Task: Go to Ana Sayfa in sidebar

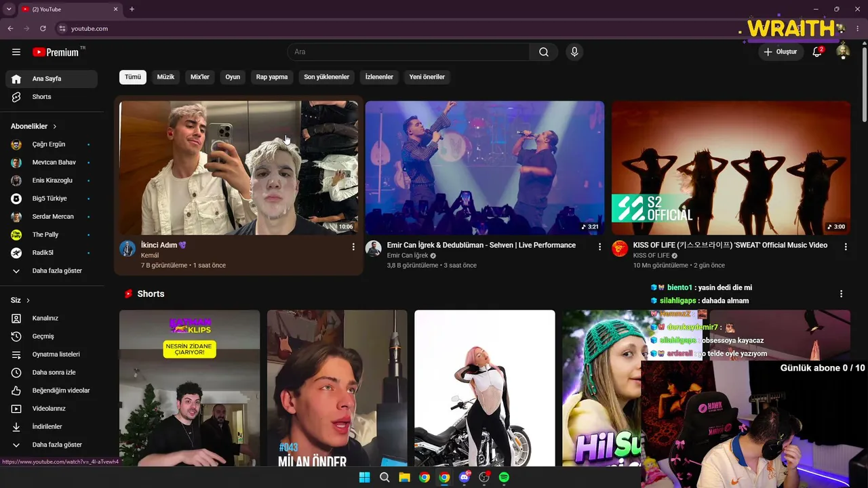Action: click(x=52, y=79)
